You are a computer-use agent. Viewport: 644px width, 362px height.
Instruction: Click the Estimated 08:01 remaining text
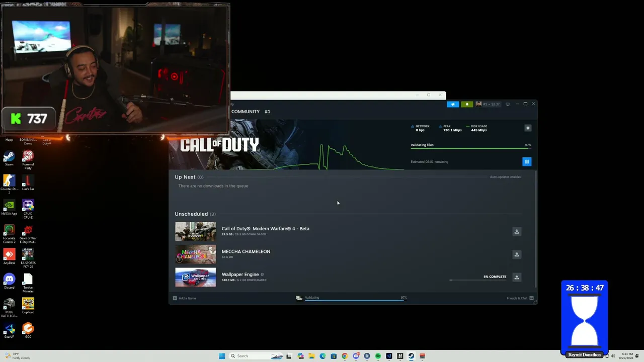pyautogui.click(x=429, y=162)
